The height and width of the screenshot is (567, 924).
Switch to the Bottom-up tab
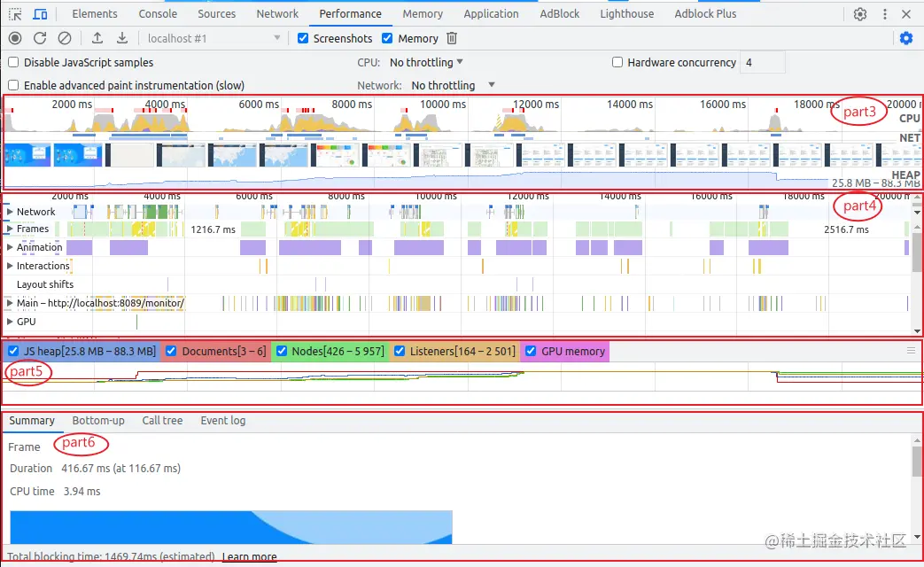(x=98, y=421)
